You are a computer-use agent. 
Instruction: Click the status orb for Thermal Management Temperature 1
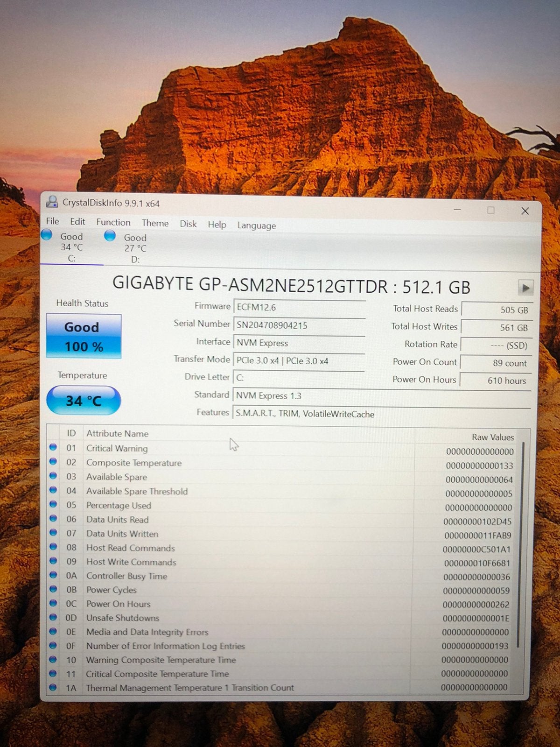point(53,687)
